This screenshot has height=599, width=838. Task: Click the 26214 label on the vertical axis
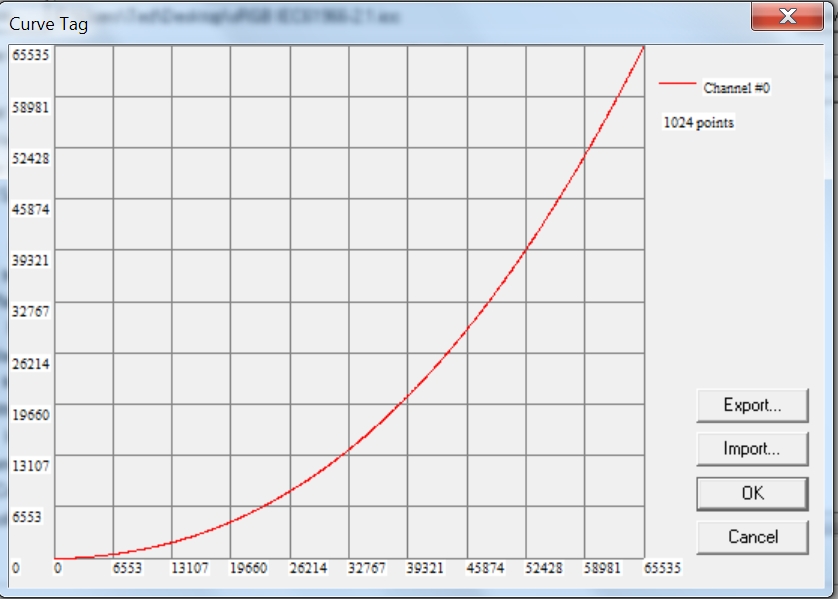coord(30,363)
